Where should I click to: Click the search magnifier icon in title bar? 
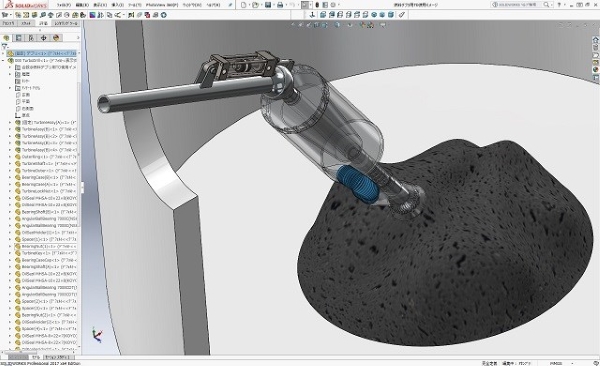[546, 5]
